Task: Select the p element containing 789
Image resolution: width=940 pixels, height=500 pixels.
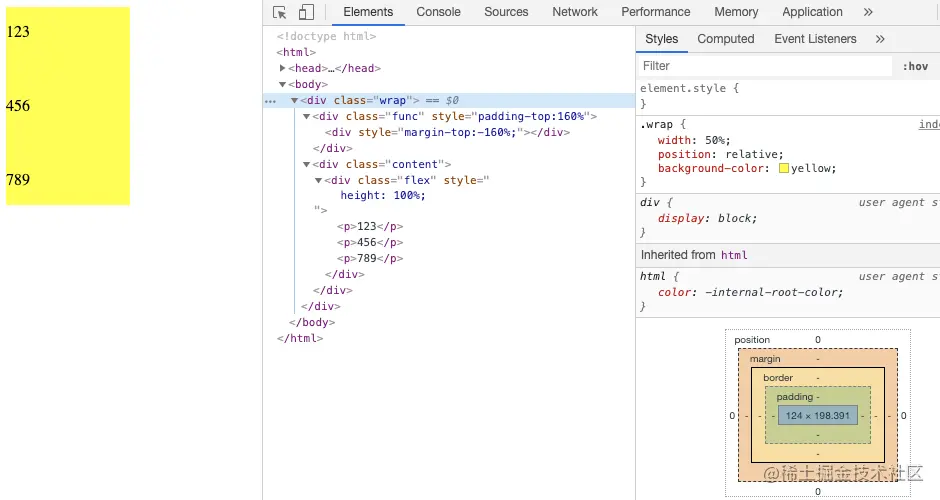Action: tap(370, 258)
